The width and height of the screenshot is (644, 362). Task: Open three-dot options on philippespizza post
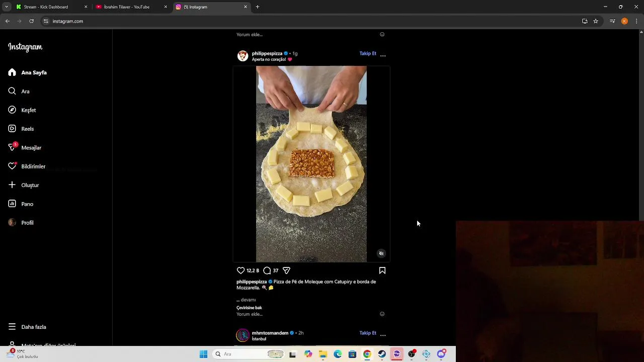[x=383, y=55]
